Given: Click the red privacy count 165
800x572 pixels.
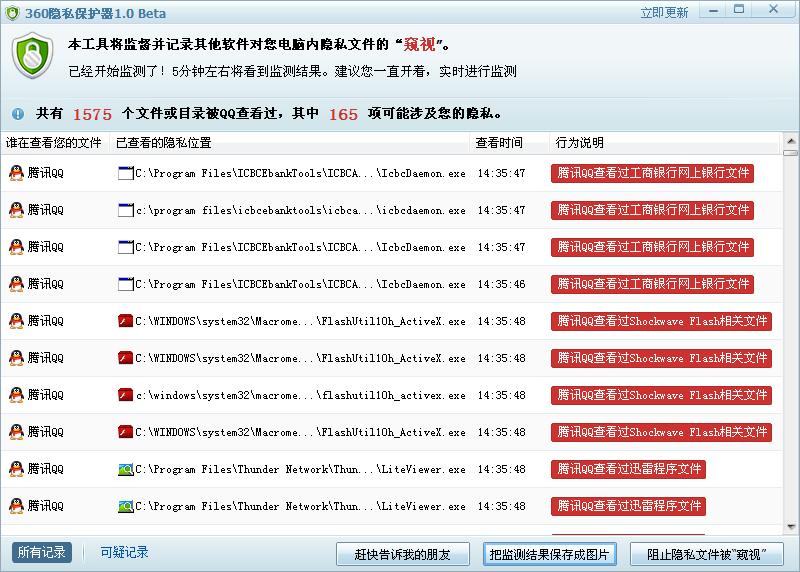Looking at the screenshot, I should [x=343, y=114].
